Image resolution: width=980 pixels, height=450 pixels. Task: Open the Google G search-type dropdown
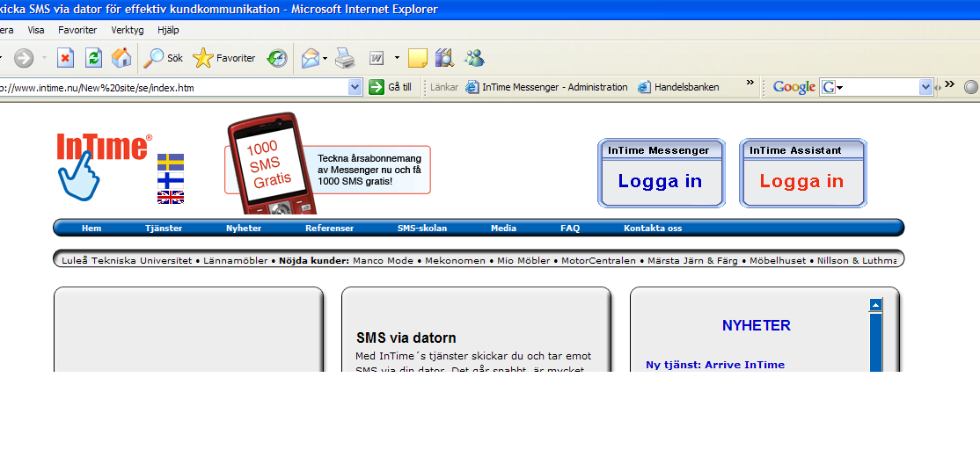(x=832, y=87)
